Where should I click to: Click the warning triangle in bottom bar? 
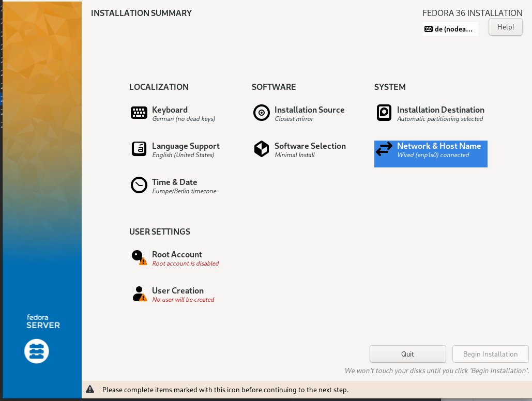pyautogui.click(x=90, y=389)
